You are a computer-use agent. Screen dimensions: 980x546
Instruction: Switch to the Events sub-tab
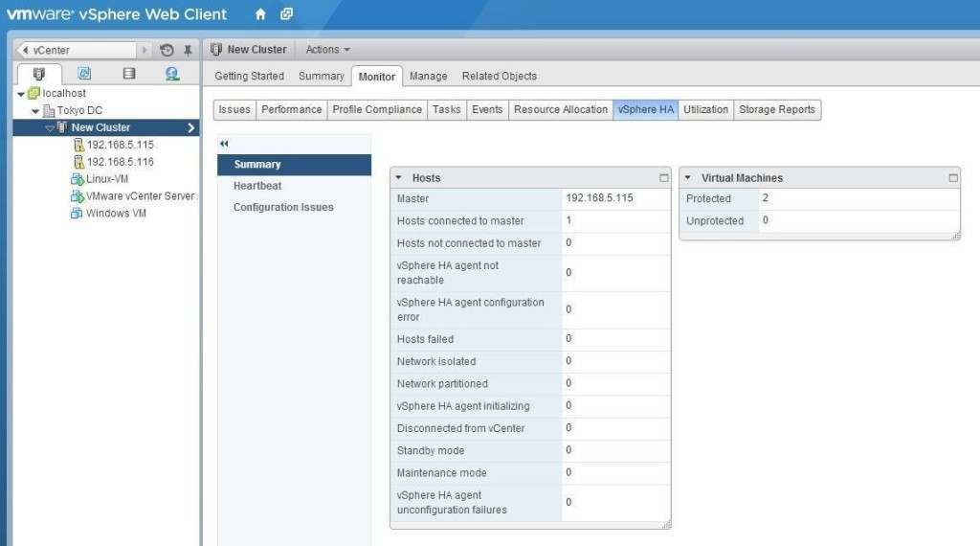click(487, 109)
